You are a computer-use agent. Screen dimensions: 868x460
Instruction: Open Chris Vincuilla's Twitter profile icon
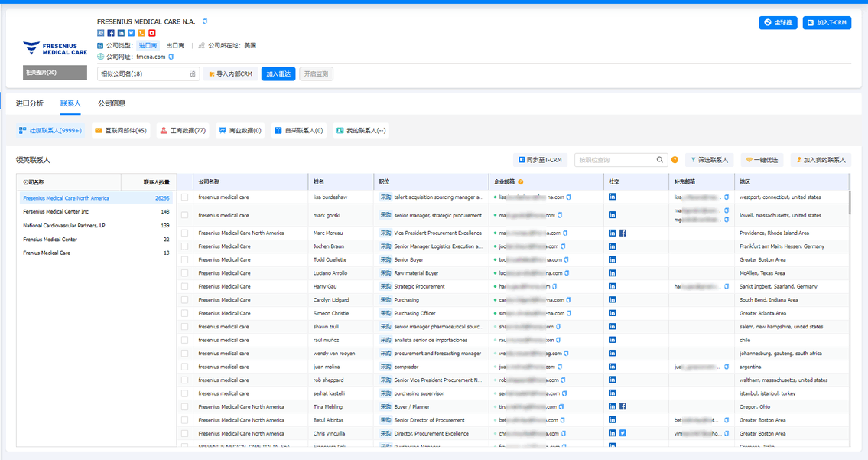(623, 433)
